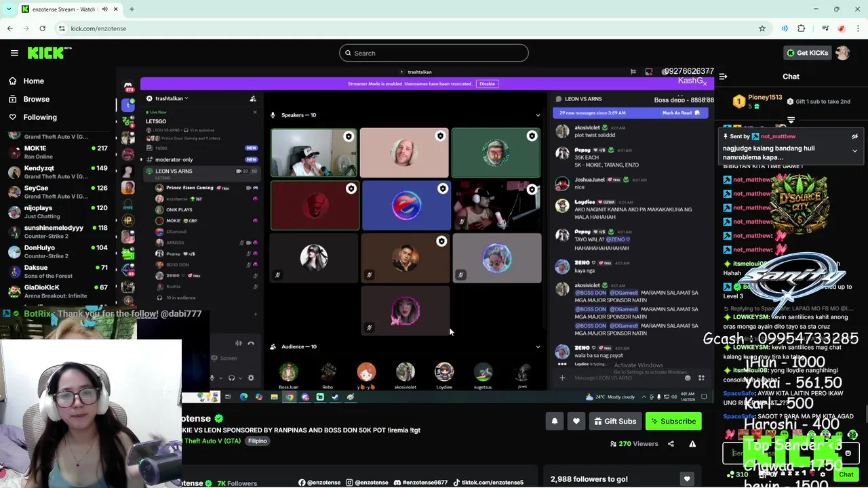868x488 pixels.
Task: Dismiss the Live Now LETSGO card
Action: pyautogui.click(x=254, y=113)
